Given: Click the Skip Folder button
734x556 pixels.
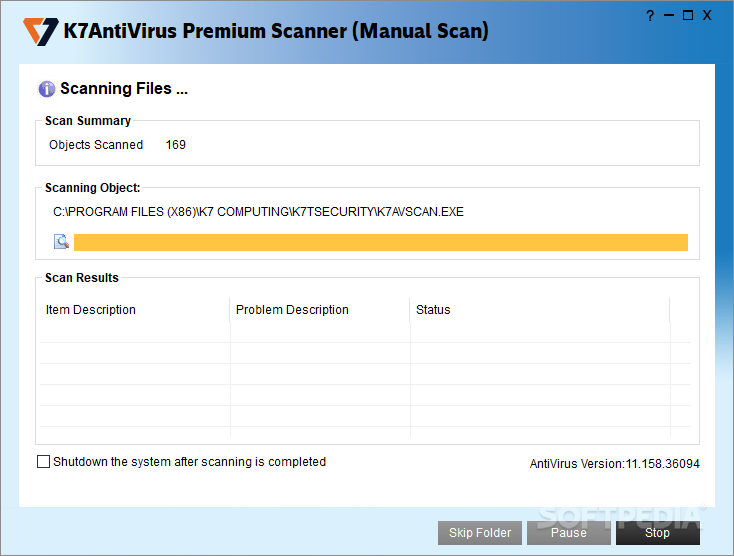Looking at the screenshot, I should pos(480,533).
